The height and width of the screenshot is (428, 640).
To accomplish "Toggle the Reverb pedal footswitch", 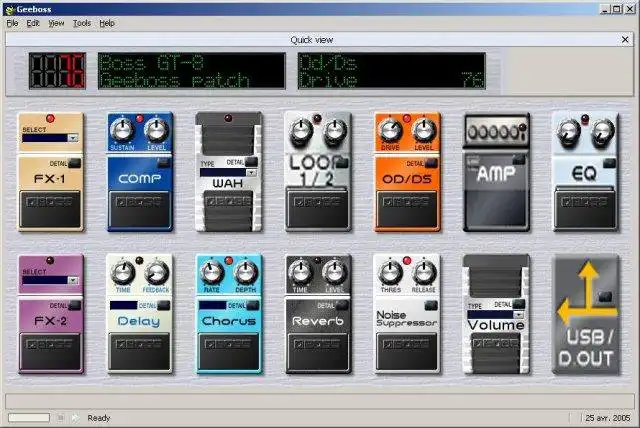I will [318, 351].
